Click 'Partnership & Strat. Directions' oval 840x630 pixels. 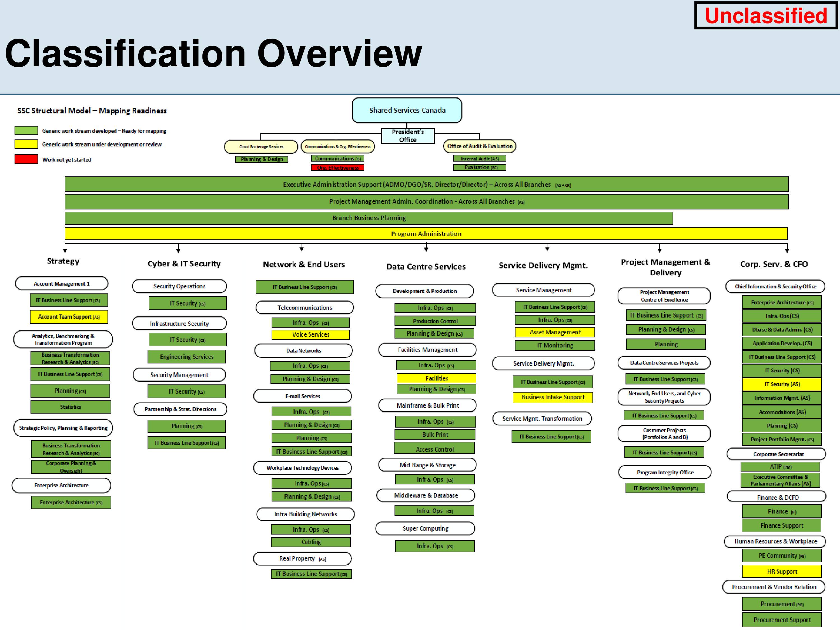pos(180,409)
